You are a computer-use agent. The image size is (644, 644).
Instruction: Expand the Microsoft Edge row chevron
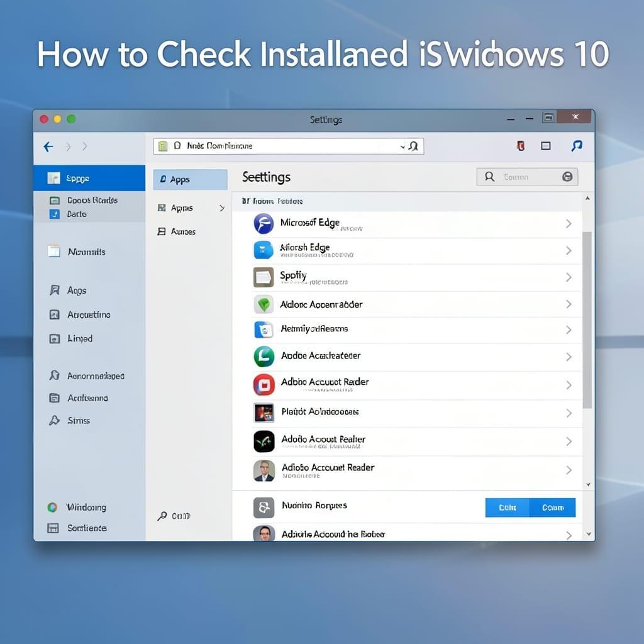coord(569,223)
